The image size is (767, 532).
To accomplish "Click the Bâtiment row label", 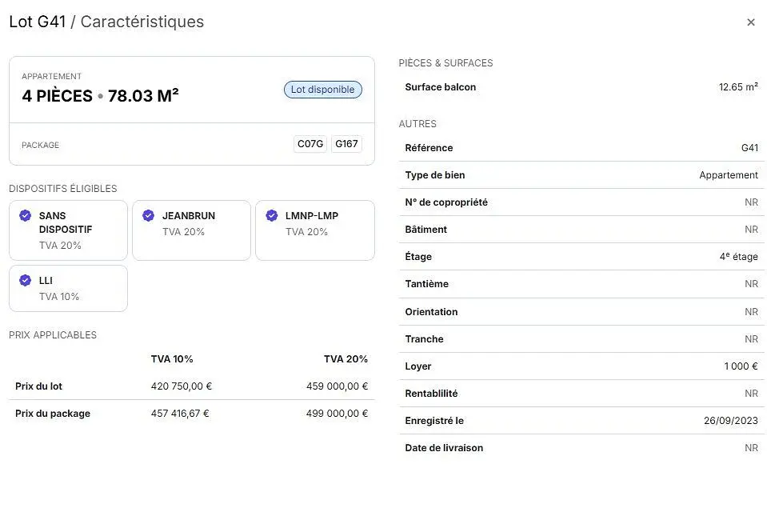I will (x=425, y=230).
